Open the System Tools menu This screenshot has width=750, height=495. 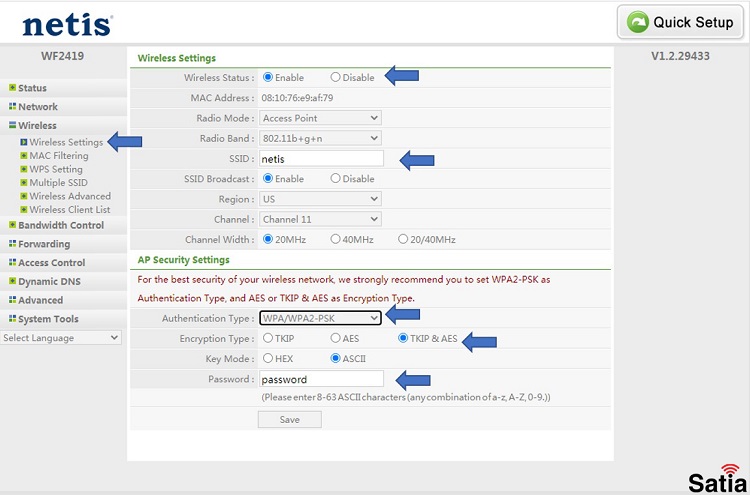(48, 319)
